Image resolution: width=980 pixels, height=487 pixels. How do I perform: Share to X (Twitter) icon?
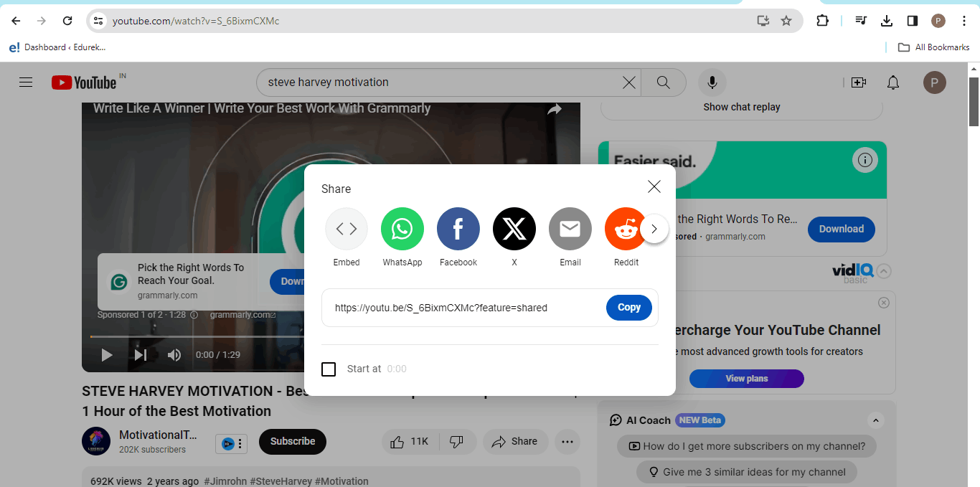click(x=514, y=229)
